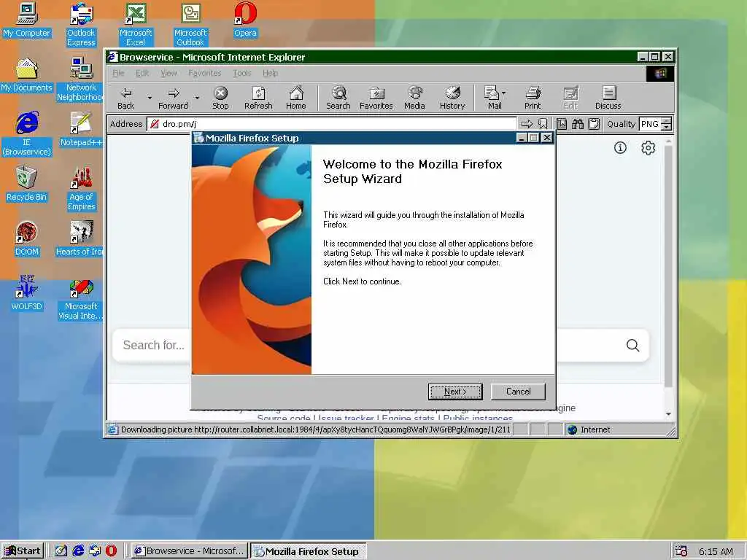Open the Help menu
The width and height of the screenshot is (747, 560).
point(270,73)
